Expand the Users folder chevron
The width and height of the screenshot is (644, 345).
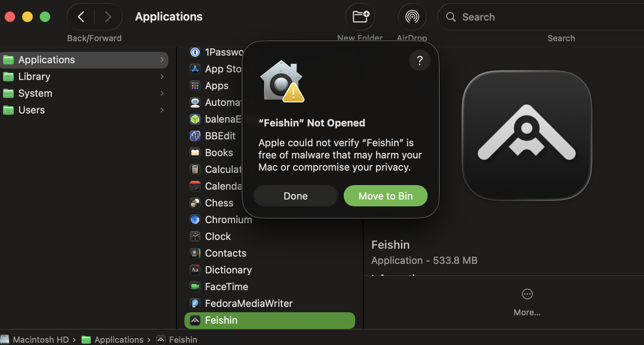(x=162, y=110)
